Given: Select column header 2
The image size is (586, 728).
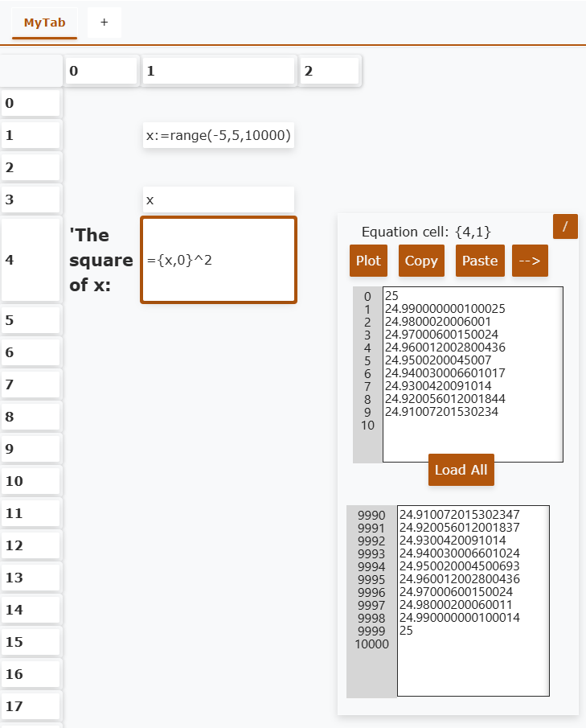Looking at the screenshot, I should (x=330, y=71).
